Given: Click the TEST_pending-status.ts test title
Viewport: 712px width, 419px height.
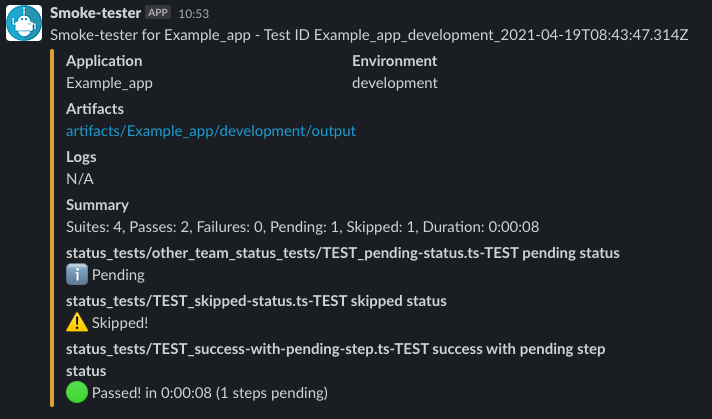Looking at the screenshot, I should [343, 253].
